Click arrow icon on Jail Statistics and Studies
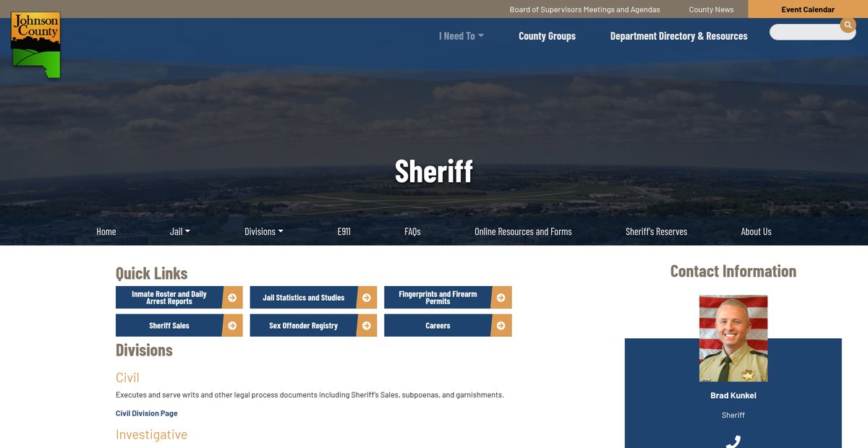868x448 pixels. (x=367, y=298)
